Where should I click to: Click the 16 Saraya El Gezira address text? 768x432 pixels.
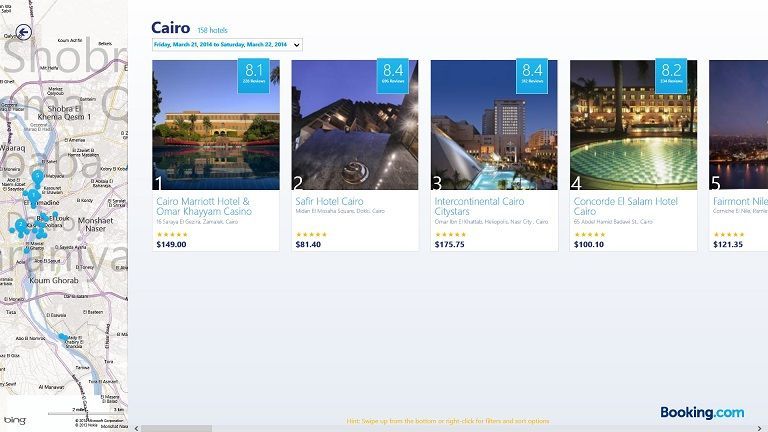coord(197,222)
